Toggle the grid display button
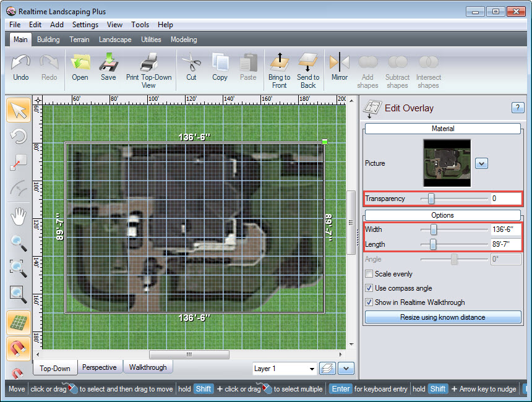The height and width of the screenshot is (402, 532). tap(19, 323)
